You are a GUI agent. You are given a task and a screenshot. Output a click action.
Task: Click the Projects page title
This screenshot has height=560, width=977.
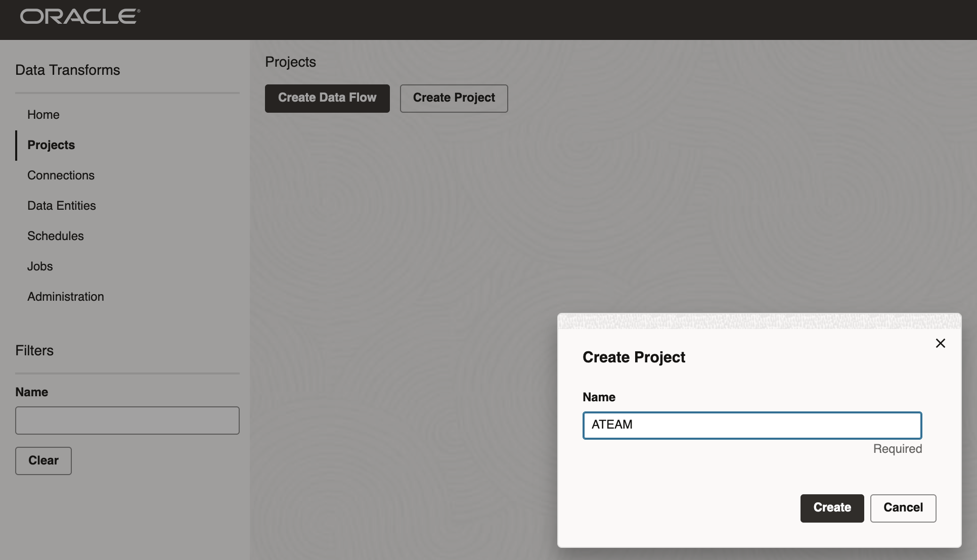tap(290, 62)
